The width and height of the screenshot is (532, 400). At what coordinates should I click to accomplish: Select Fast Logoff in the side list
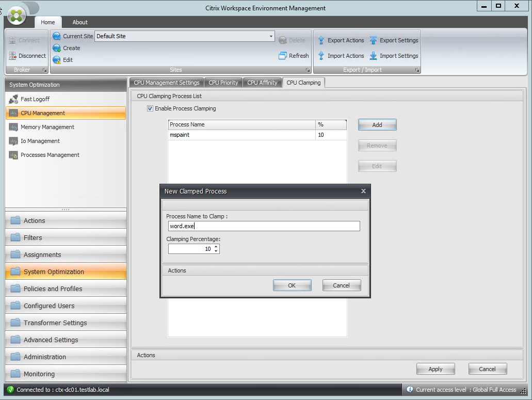[x=66, y=99]
